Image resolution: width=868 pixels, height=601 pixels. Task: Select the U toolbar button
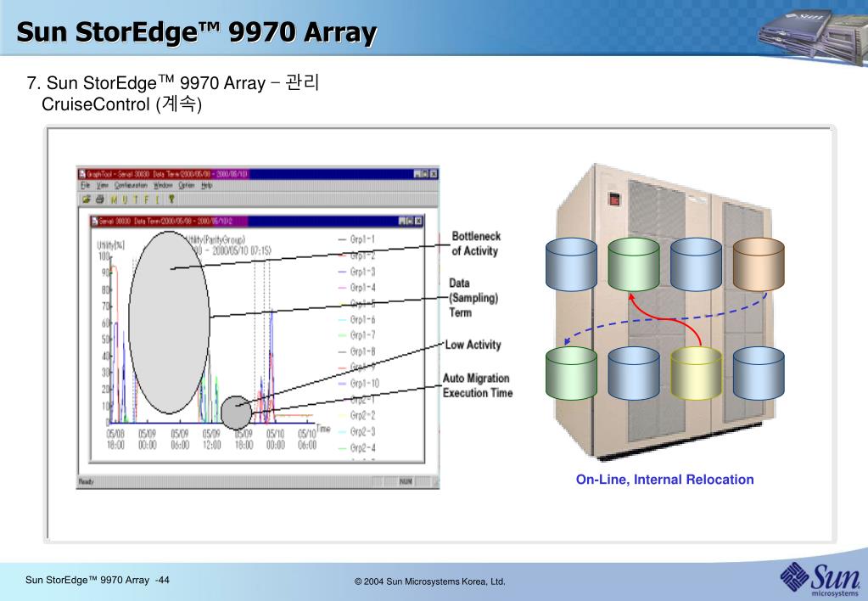[x=125, y=200]
